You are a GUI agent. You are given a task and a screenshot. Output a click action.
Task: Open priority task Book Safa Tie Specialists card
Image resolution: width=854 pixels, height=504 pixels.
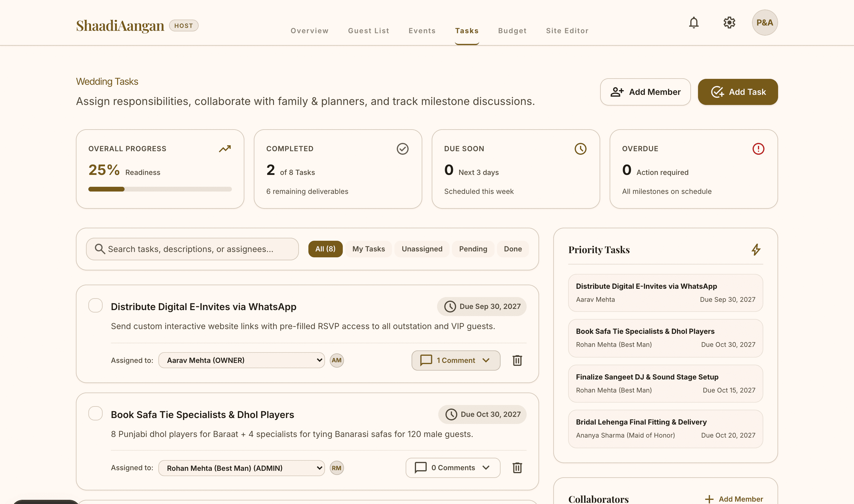tap(665, 338)
